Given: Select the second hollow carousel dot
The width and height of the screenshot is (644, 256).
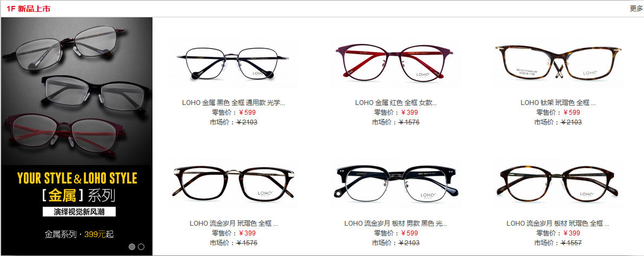Looking at the screenshot, I should click(x=141, y=247).
